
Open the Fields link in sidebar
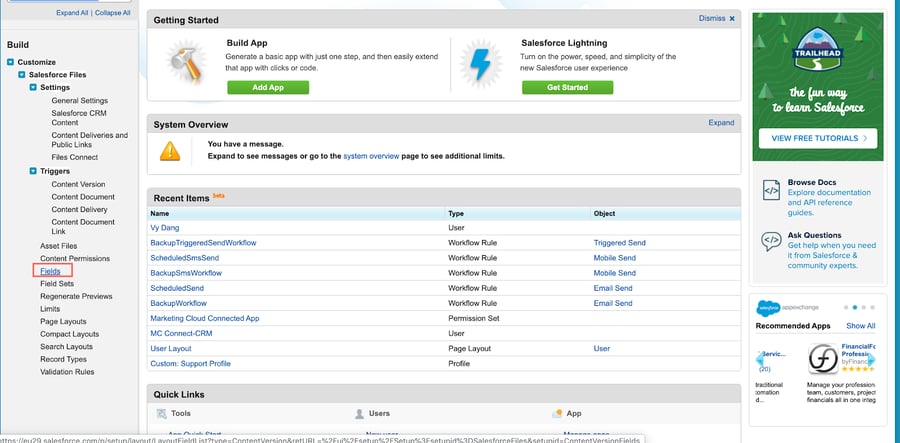(x=51, y=271)
